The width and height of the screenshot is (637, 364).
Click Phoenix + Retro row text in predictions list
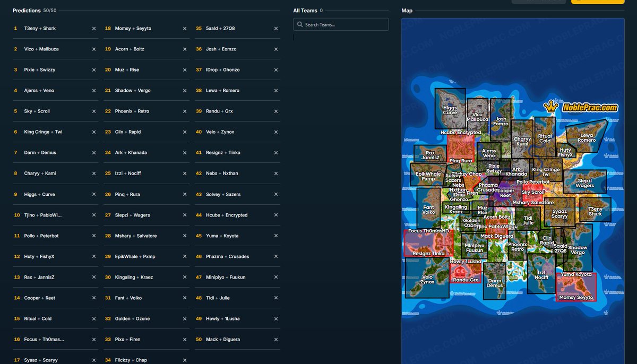(x=132, y=111)
